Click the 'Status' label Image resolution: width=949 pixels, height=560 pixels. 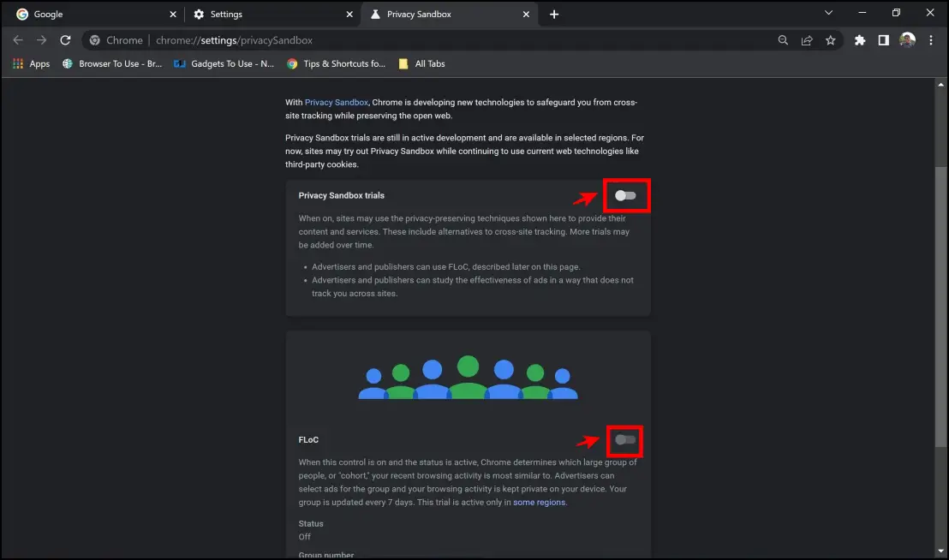311,524
